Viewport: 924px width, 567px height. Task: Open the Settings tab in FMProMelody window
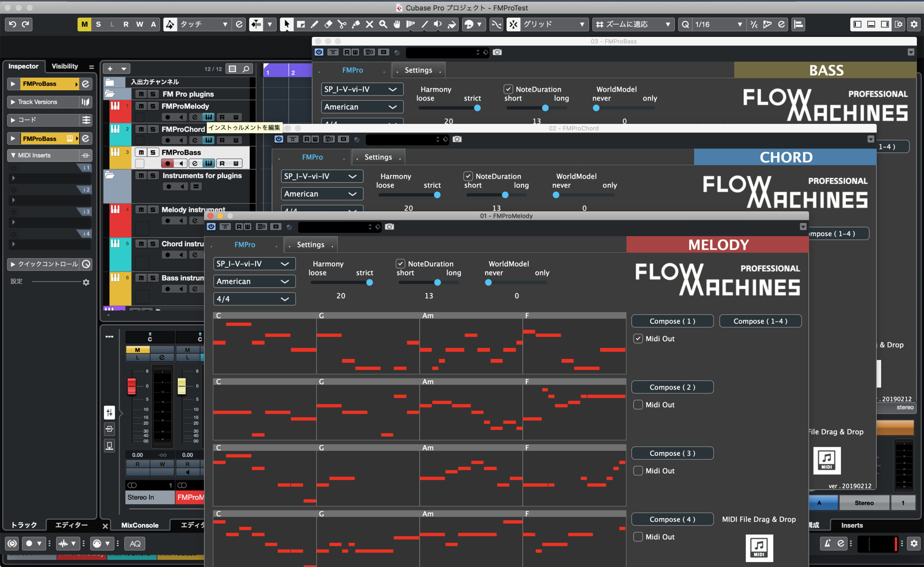click(x=310, y=244)
